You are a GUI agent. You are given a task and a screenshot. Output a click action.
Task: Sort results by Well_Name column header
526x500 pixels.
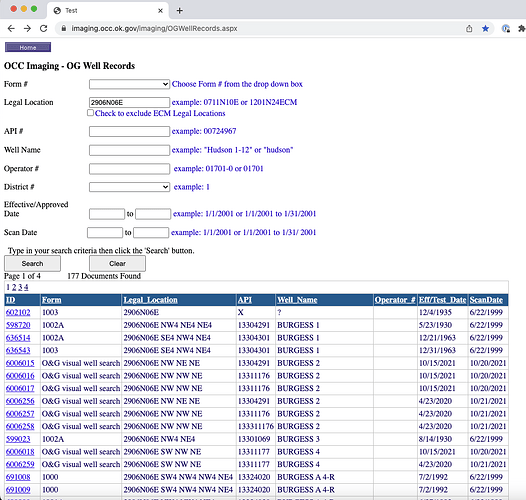(297, 300)
